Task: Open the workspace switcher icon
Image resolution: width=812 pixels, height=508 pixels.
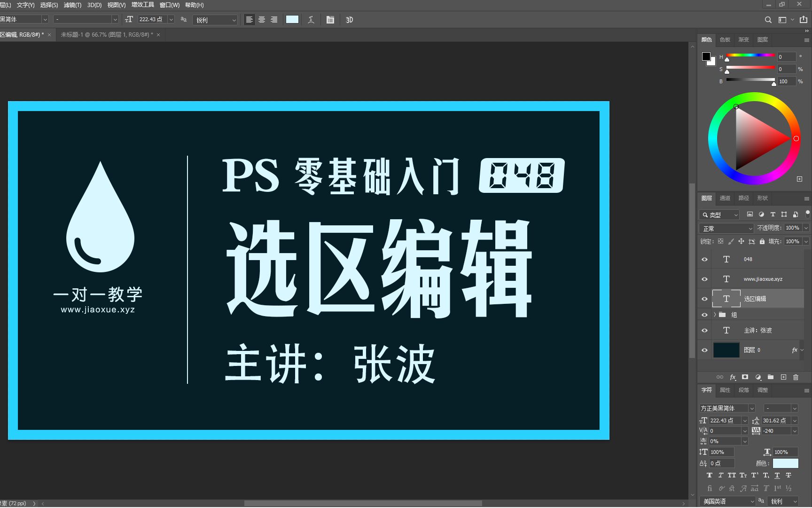Action: [782, 20]
